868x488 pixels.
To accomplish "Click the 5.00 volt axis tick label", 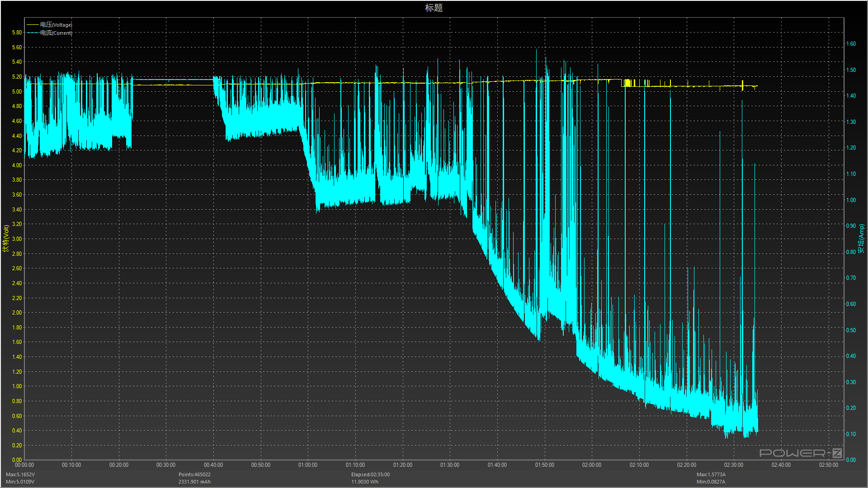I will pyautogui.click(x=17, y=91).
